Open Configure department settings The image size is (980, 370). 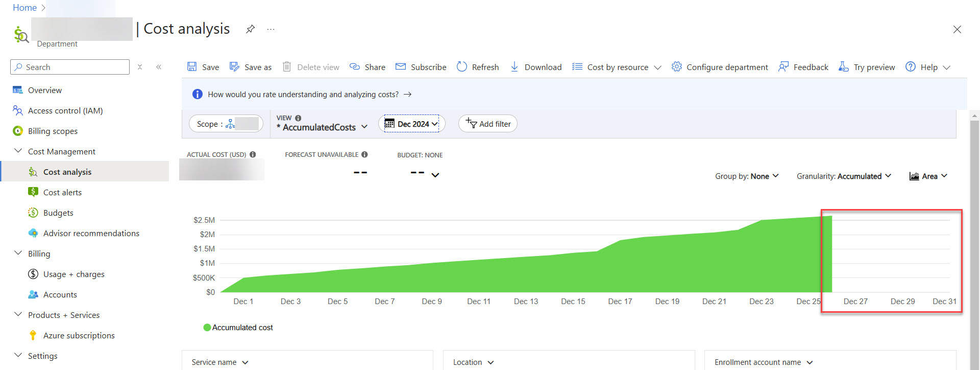click(x=720, y=67)
